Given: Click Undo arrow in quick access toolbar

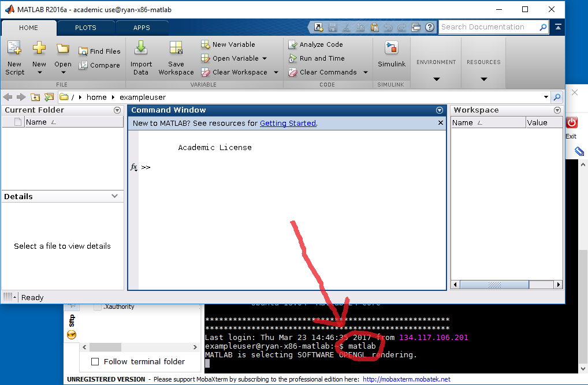Looking at the screenshot, I should (x=388, y=27).
